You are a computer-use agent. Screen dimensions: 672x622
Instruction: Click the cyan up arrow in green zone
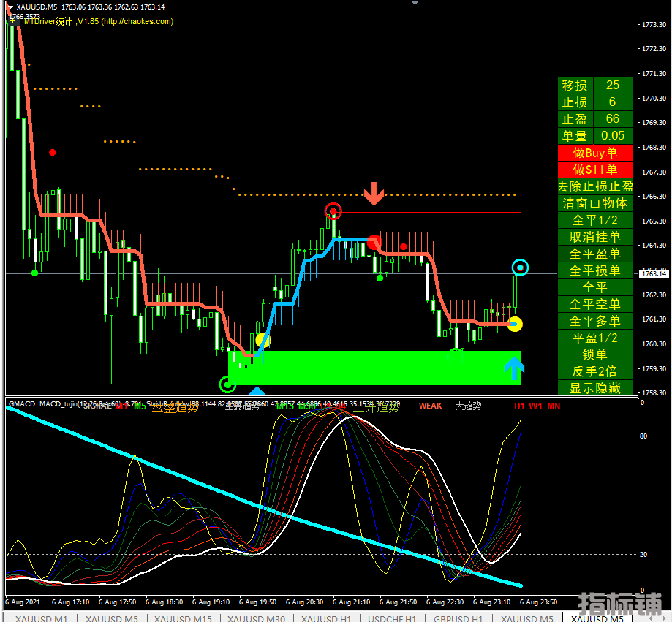(x=514, y=371)
